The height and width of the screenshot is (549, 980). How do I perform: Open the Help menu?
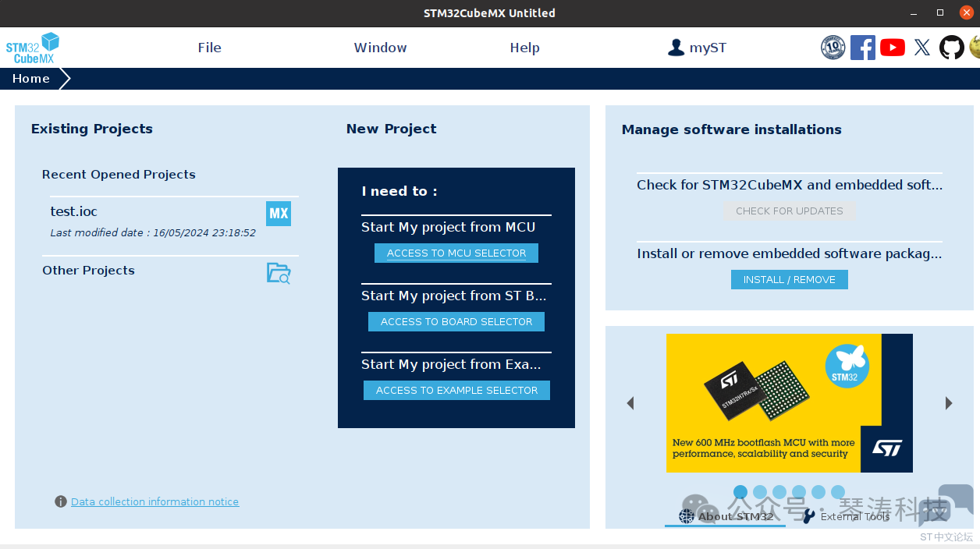click(x=524, y=48)
